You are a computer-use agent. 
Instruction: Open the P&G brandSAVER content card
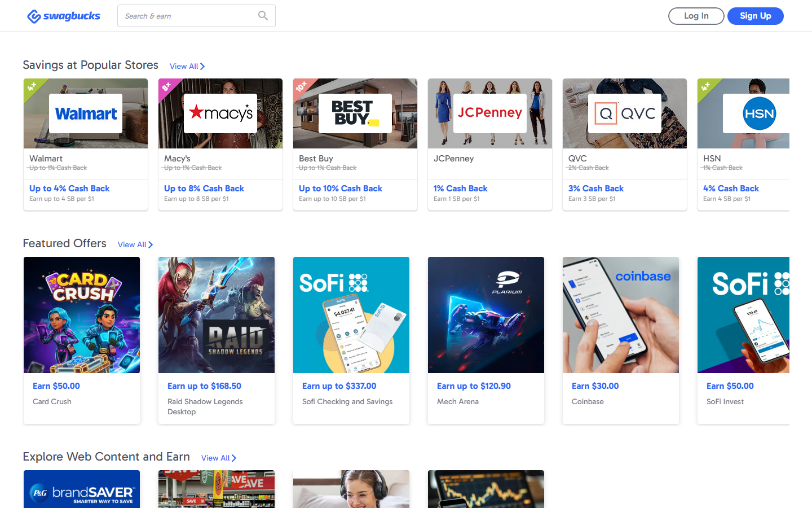pyautogui.click(x=82, y=489)
